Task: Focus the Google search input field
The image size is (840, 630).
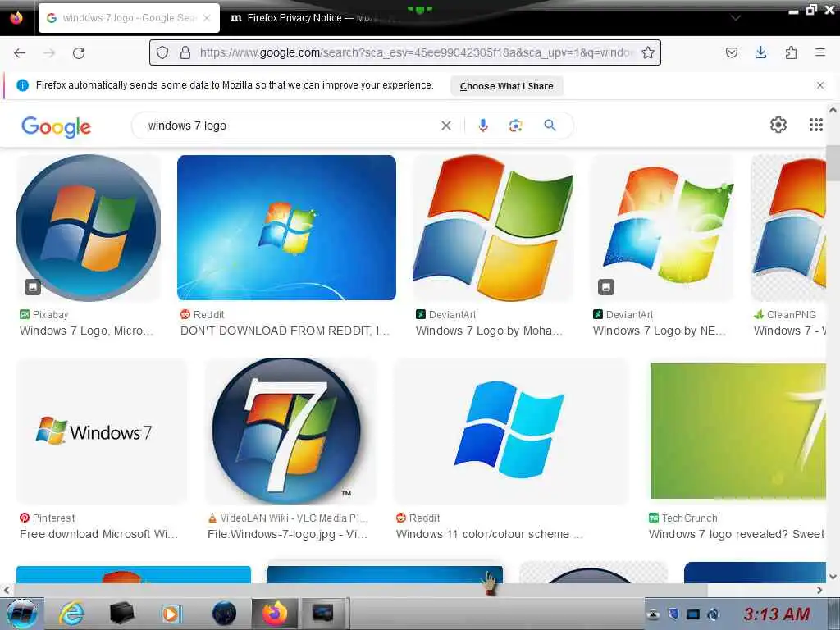Action: [292, 126]
